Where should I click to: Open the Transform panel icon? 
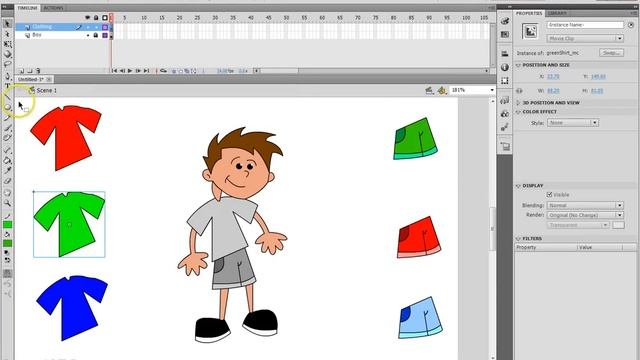pos(505,80)
